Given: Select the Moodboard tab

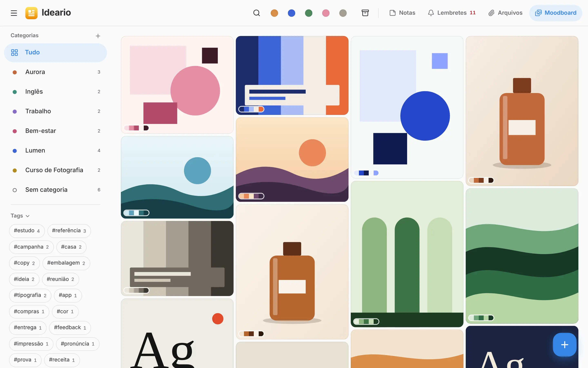Looking at the screenshot, I should click(x=556, y=13).
